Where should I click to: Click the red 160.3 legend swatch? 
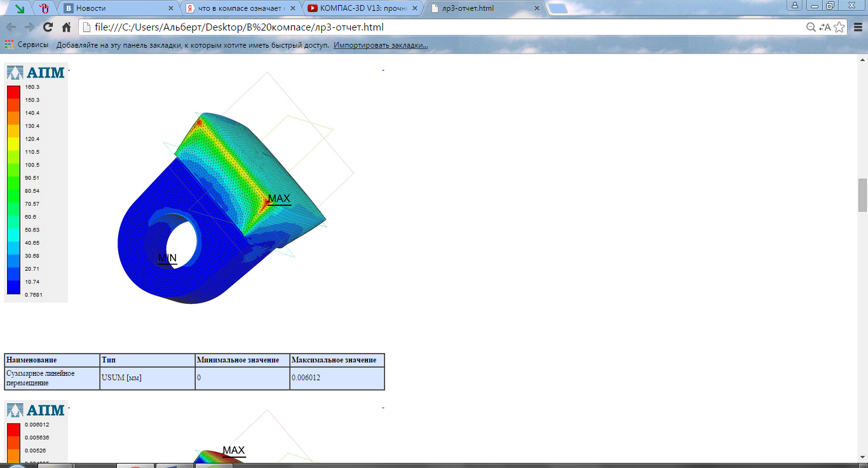click(13, 92)
